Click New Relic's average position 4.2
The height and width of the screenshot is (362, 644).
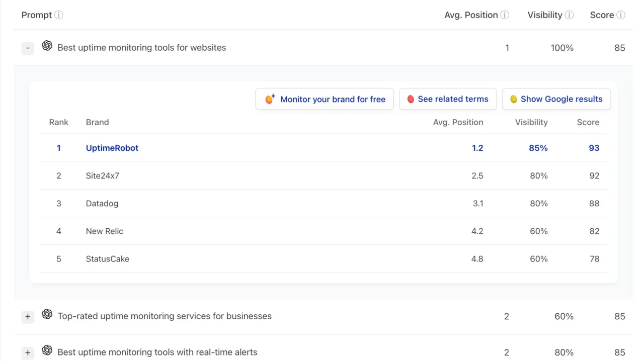pos(477,231)
